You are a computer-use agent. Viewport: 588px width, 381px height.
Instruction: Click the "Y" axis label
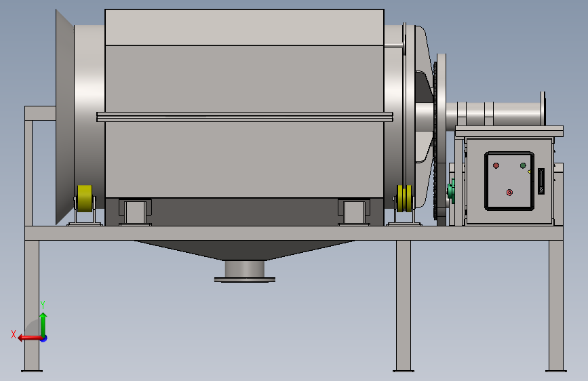(43, 305)
